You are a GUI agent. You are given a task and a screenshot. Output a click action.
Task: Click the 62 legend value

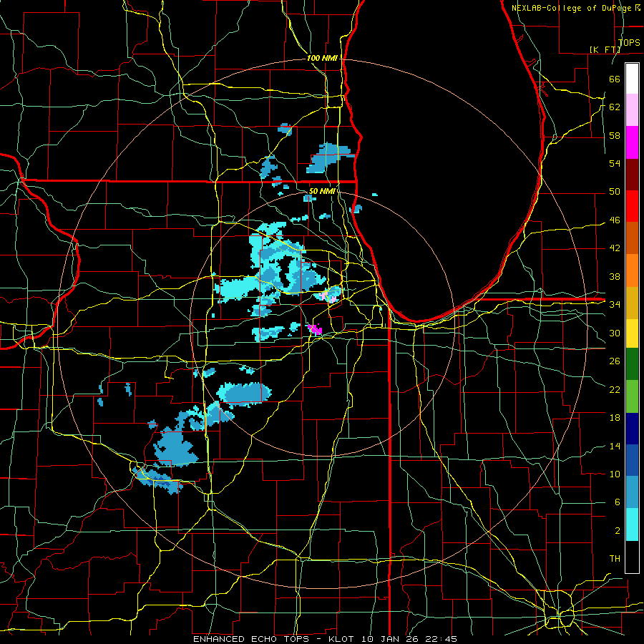click(615, 107)
